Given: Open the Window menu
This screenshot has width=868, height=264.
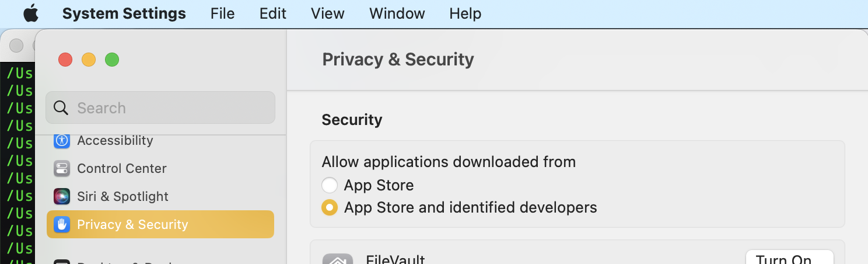Looking at the screenshot, I should tap(397, 13).
